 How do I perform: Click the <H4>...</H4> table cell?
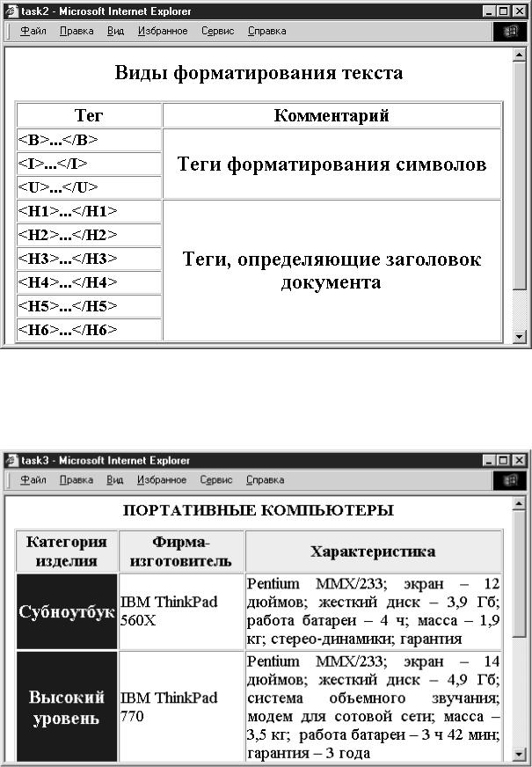89,282
